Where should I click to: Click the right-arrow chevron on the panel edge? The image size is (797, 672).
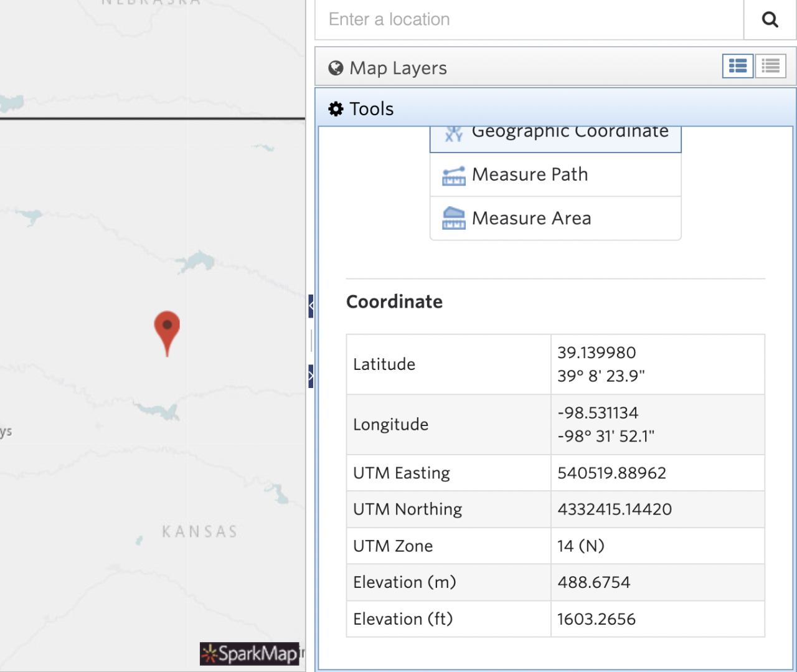(311, 376)
